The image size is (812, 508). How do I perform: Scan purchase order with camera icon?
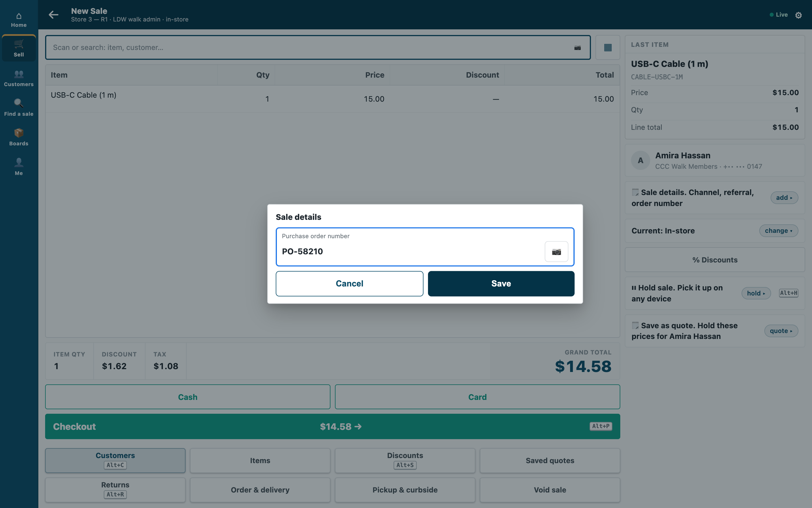click(556, 252)
